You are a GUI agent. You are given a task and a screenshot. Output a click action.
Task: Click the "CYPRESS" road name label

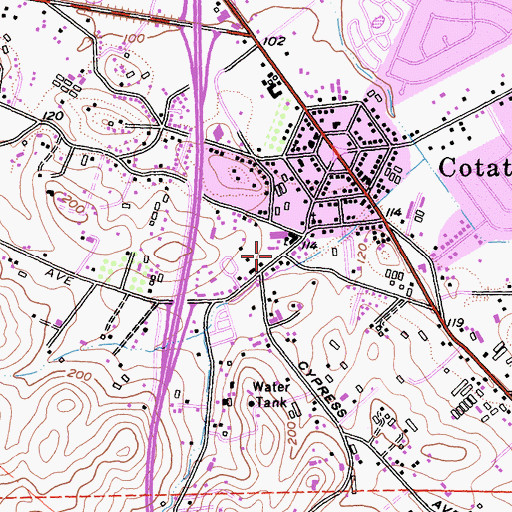tap(322, 389)
